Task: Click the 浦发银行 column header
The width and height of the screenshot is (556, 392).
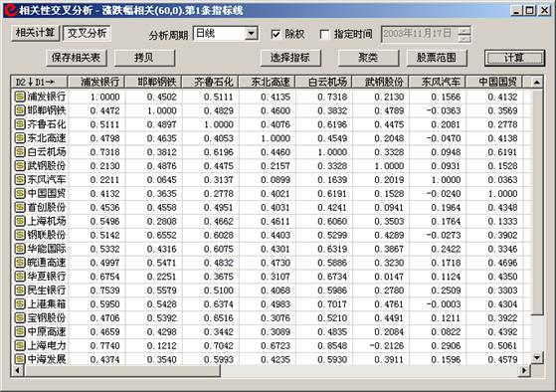Action: click(x=96, y=82)
